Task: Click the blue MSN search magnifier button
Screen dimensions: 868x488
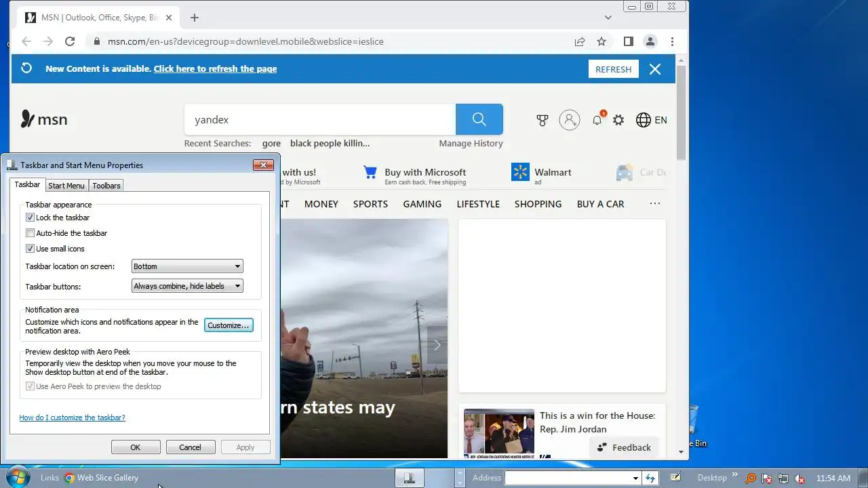Action: [x=479, y=119]
